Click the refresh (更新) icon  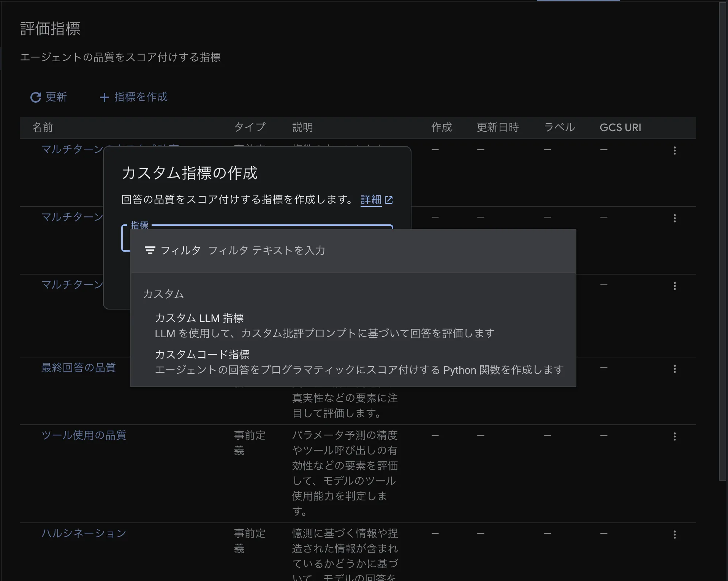[x=36, y=97]
